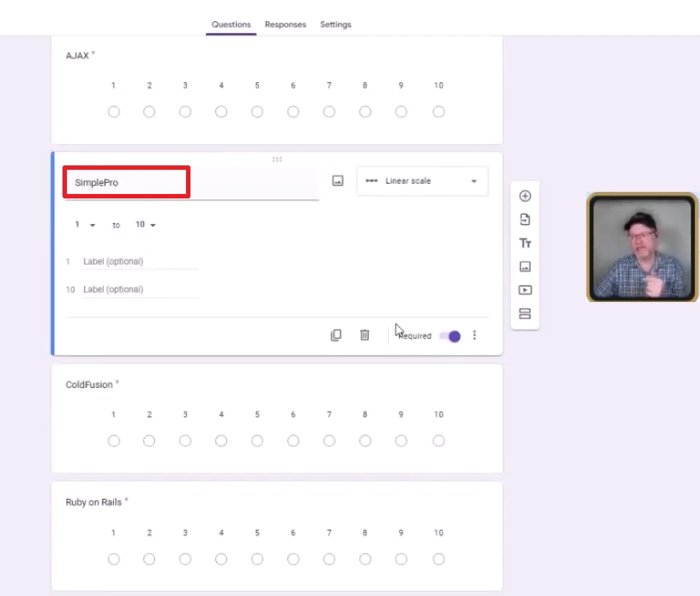Select rating 10 for Ruby on Rails
The height and width of the screenshot is (596, 700).
[439, 559]
